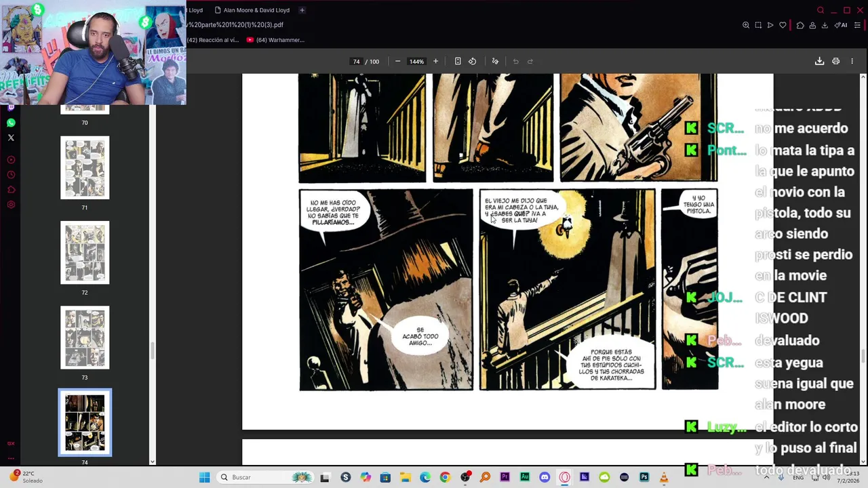Open the browser extensions cube
The width and height of the screenshot is (868, 488).
point(800,25)
